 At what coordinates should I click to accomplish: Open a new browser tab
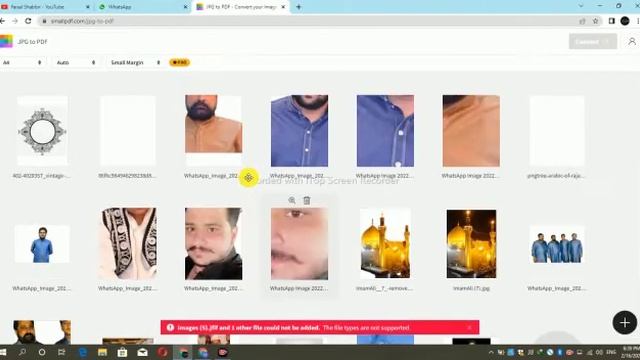[298, 7]
